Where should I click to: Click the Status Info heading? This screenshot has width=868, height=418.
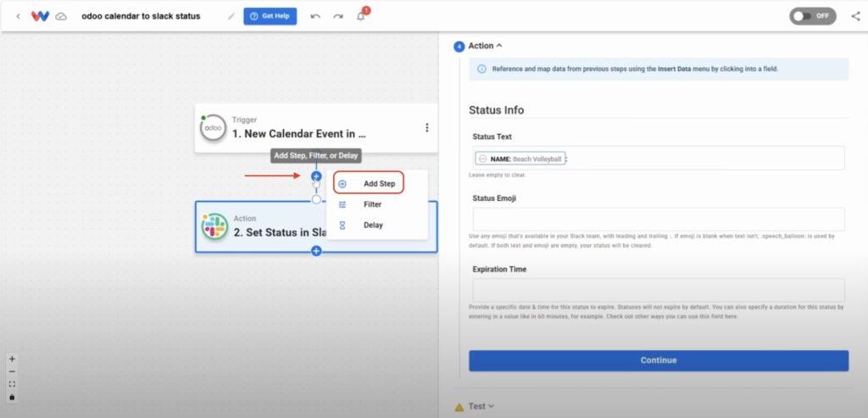coord(496,109)
